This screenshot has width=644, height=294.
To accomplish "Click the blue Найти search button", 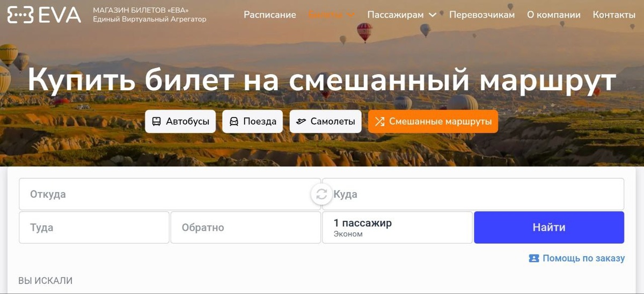I will pyautogui.click(x=549, y=227).
